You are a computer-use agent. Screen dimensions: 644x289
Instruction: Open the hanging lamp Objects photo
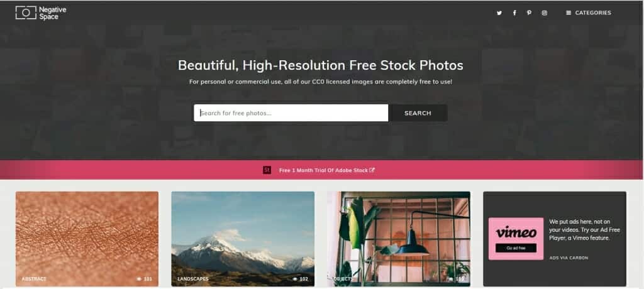click(399, 239)
